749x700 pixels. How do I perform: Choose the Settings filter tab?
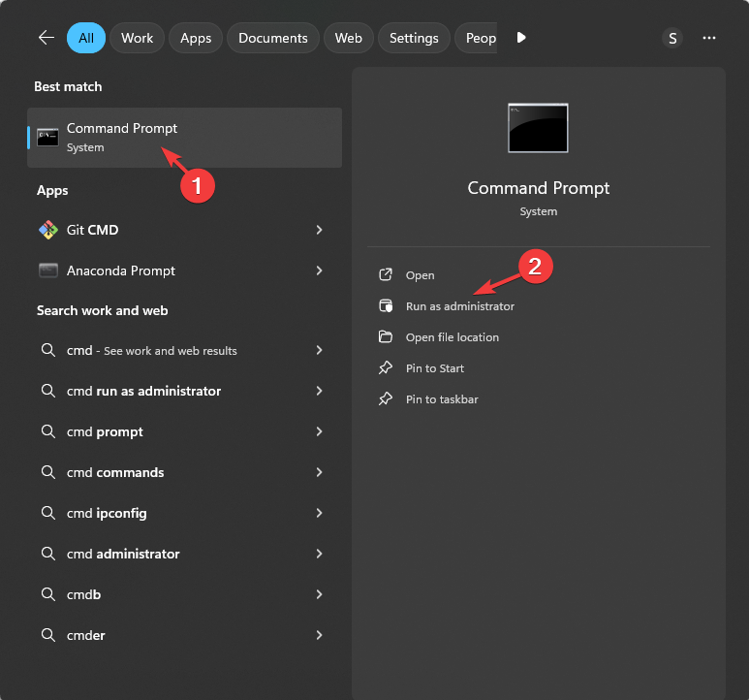coord(414,38)
